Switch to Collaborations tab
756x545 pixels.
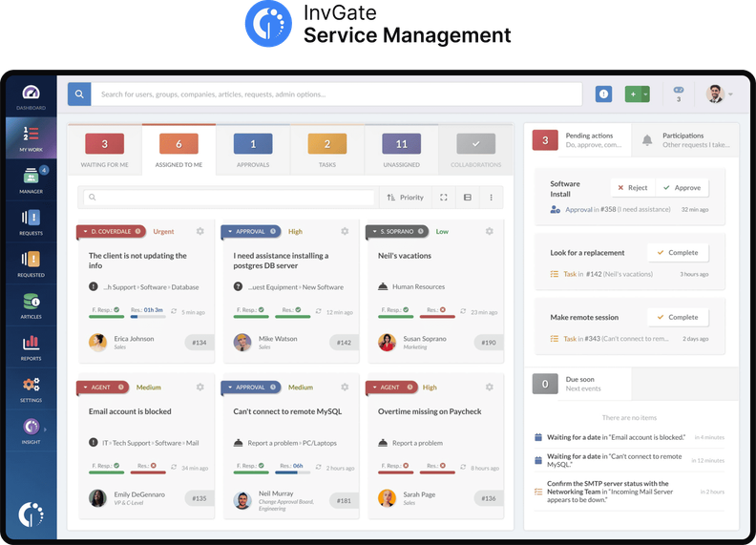coord(476,150)
